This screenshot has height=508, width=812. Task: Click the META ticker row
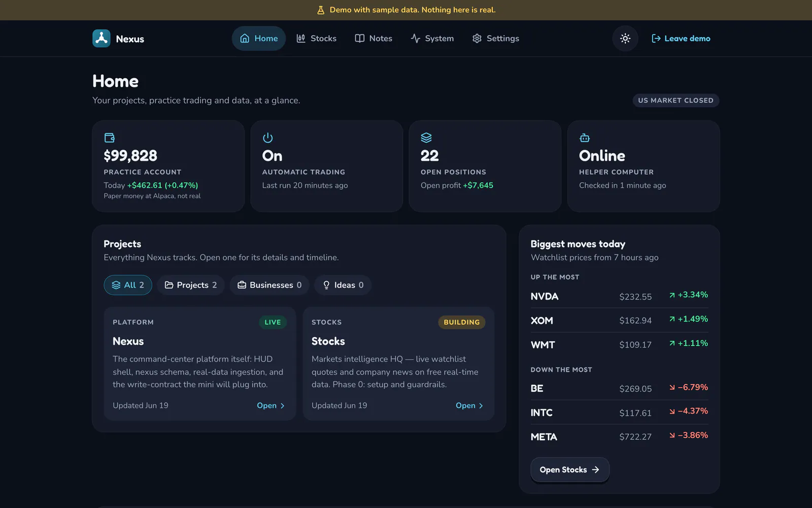pos(619,436)
